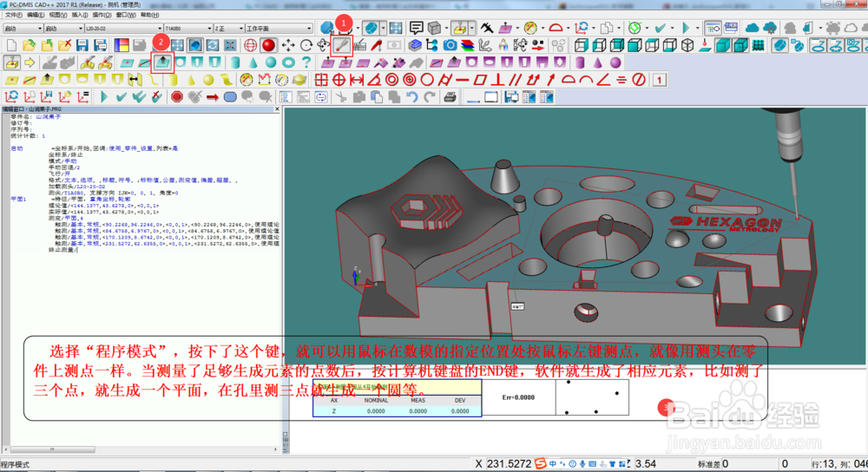Image resolution: width=868 pixels, height=472 pixels.
Task: Expand the Z正 view direction dropdown
Action: point(240,29)
